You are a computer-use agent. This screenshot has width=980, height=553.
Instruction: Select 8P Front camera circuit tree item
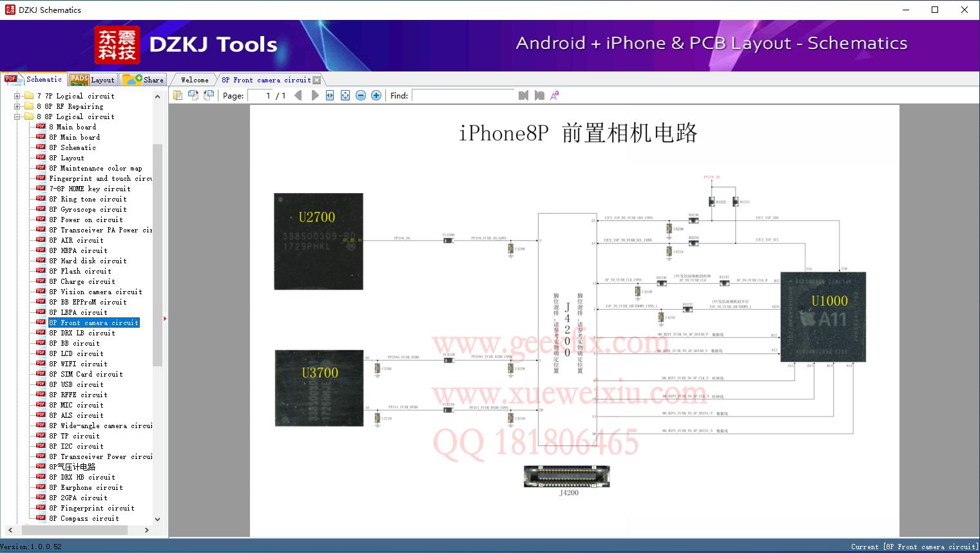[x=94, y=323]
